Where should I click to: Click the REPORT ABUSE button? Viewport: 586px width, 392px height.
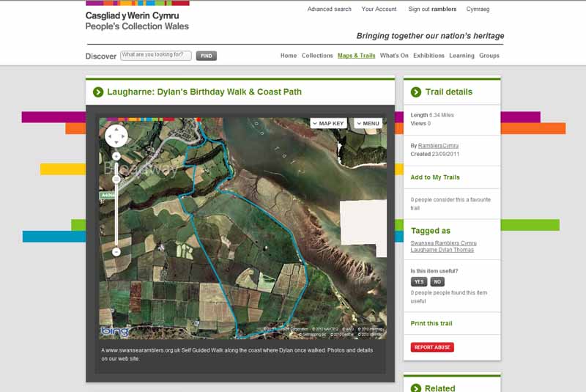tap(432, 347)
